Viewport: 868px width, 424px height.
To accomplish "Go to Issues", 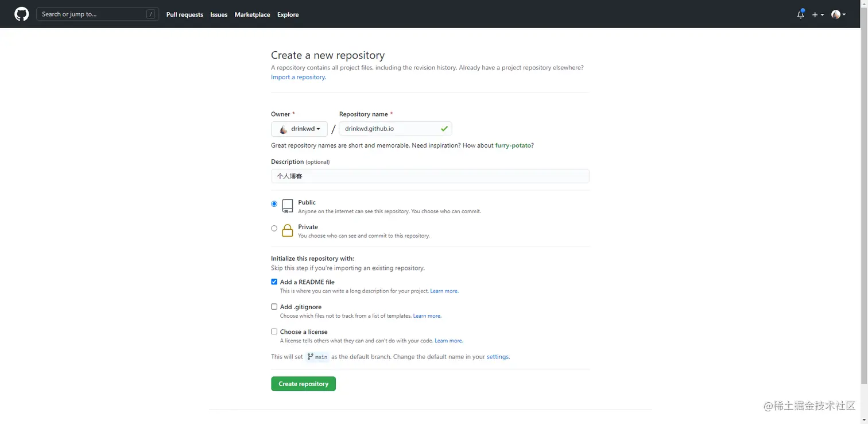I will point(219,14).
